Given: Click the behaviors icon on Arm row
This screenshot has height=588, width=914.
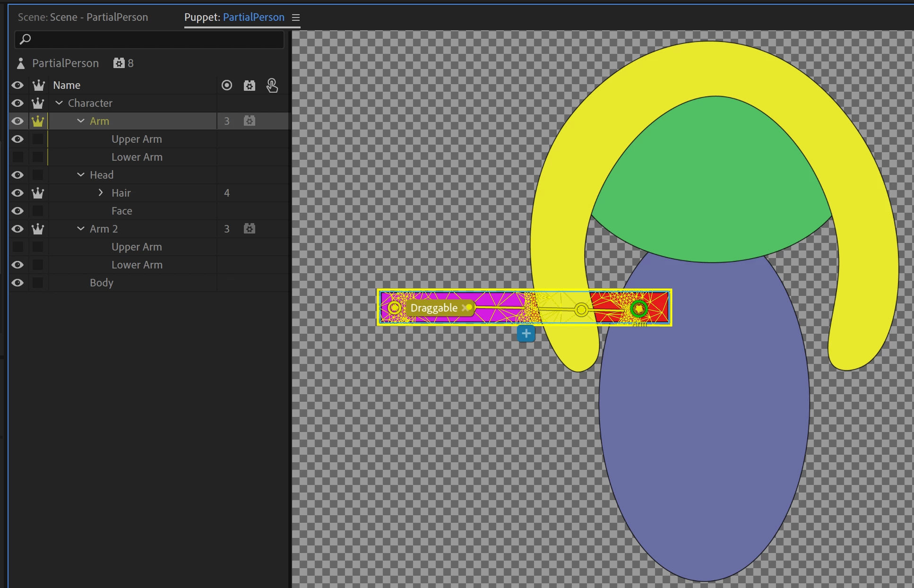Looking at the screenshot, I should coord(249,121).
